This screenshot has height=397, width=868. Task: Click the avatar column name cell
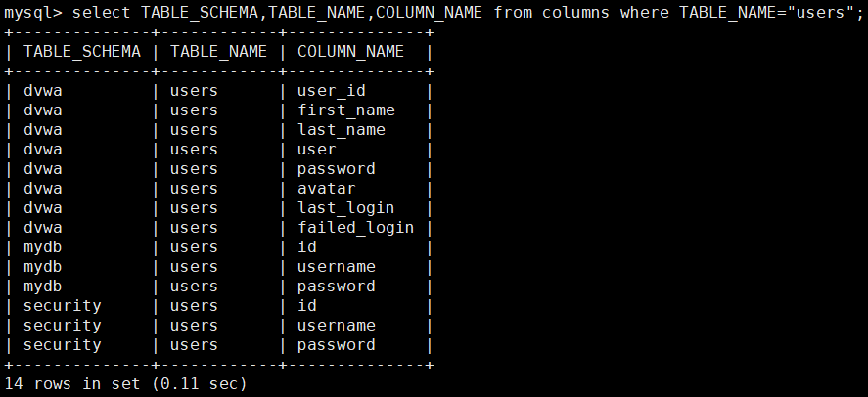point(326,189)
